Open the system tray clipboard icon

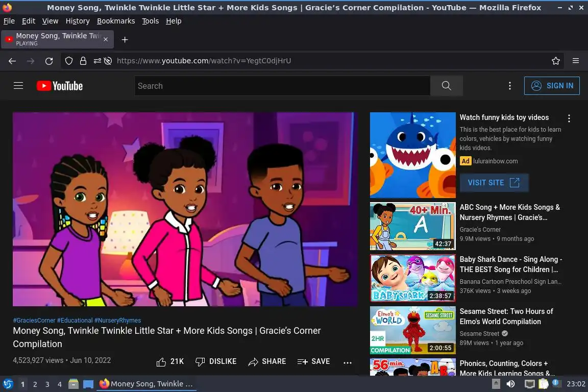point(544,384)
